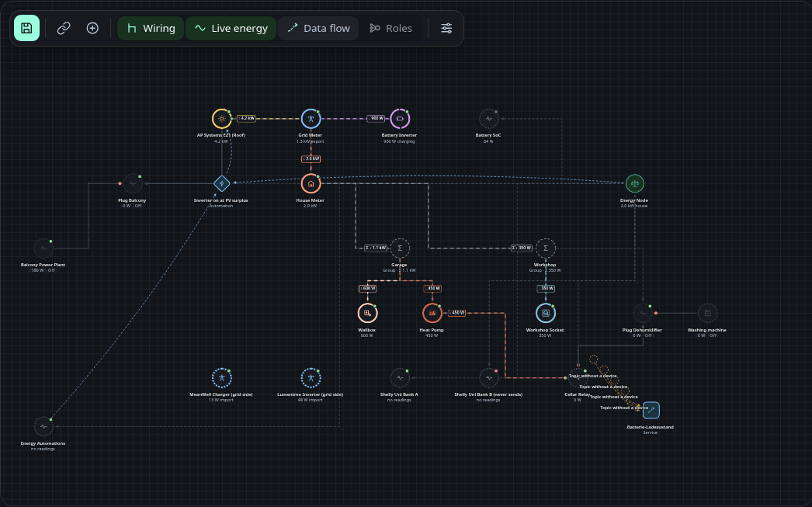Select the MeanWell Charger (grid side) node
812x507 pixels.
222,377
